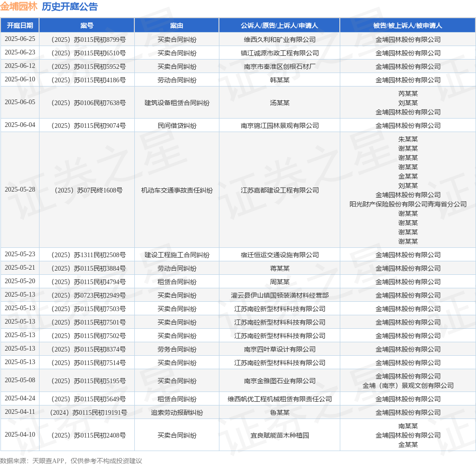Click plaintiff 南京金雅图石业有限公司
Image resolution: width=476 pixels, height=465 pixels.
[279, 381]
